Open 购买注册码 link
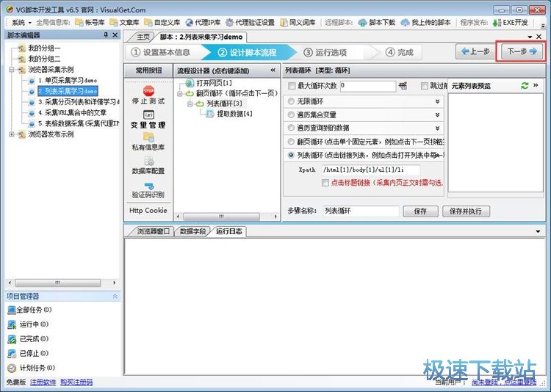 (76, 382)
